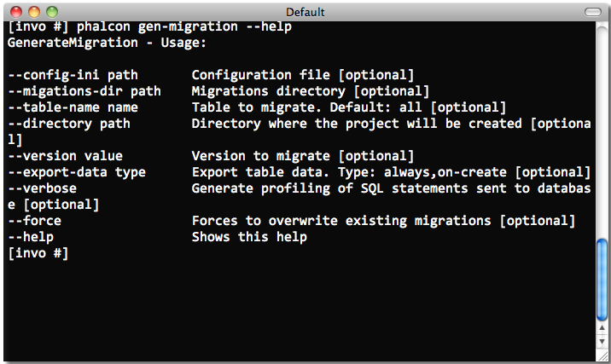
Task: Click 'Forces to overwrite existing migrations' text
Action: tap(341, 221)
